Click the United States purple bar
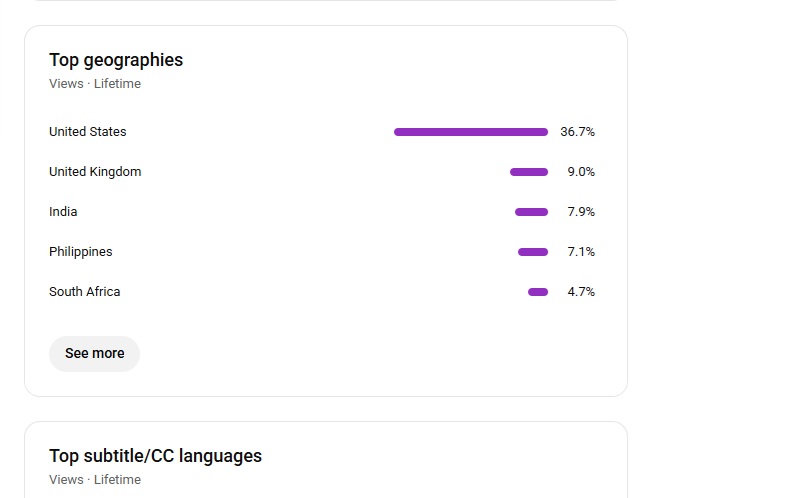The image size is (797, 498). pos(470,132)
